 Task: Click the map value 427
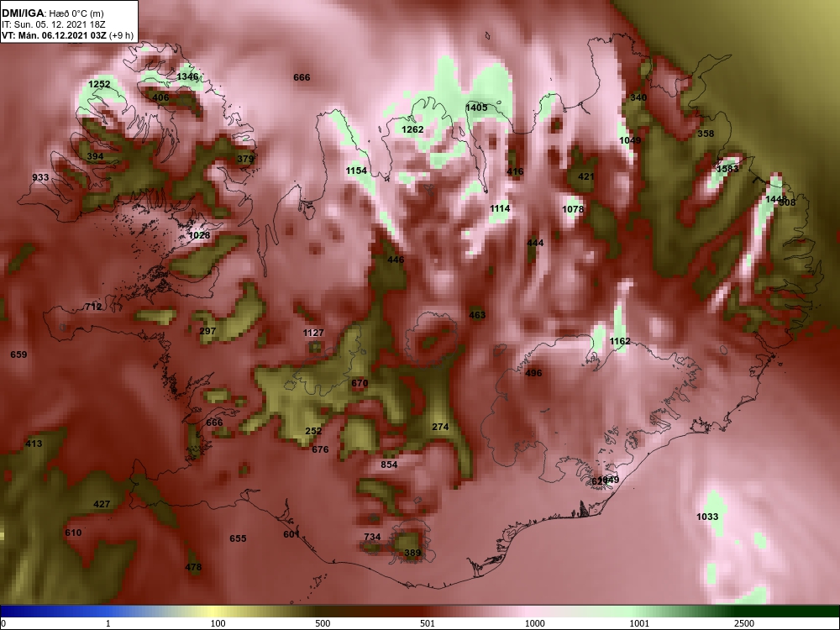click(x=102, y=504)
